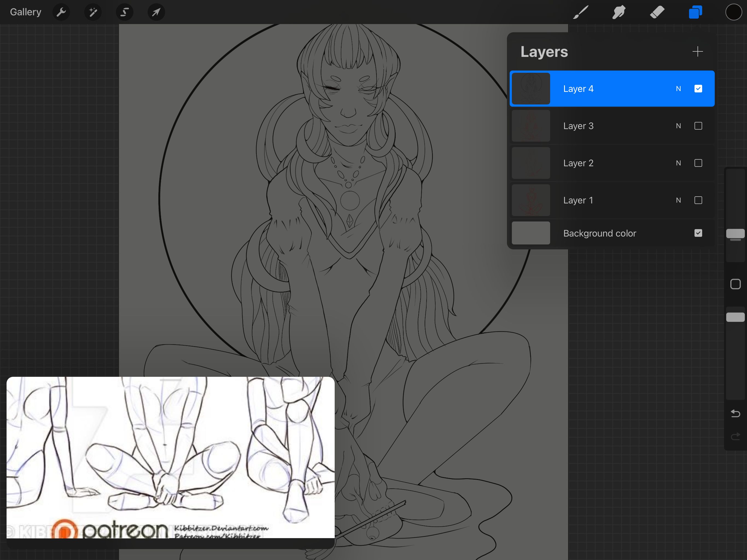Click the 'Layer 3' name text
The image size is (747, 560).
578,126
